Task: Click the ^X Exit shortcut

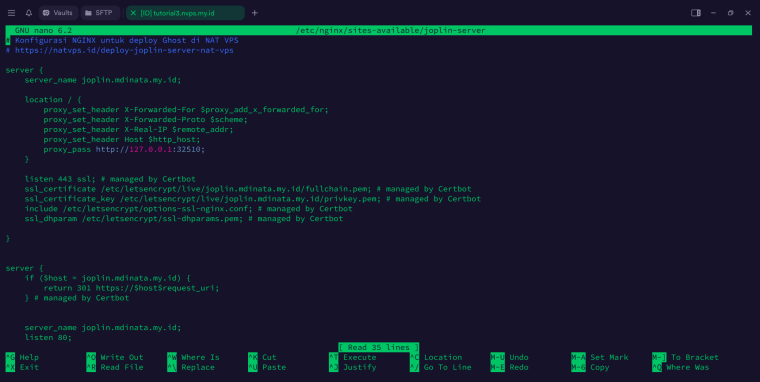Action: (22, 367)
